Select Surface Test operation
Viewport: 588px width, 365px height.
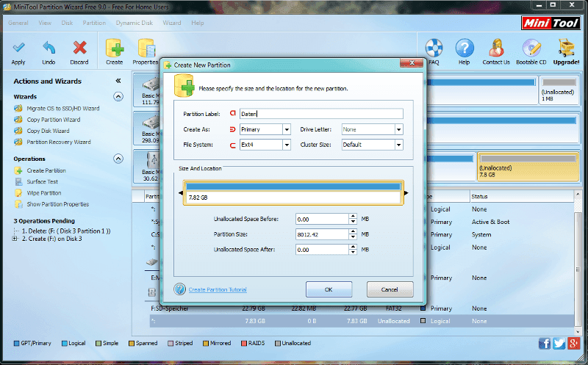(x=43, y=181)
